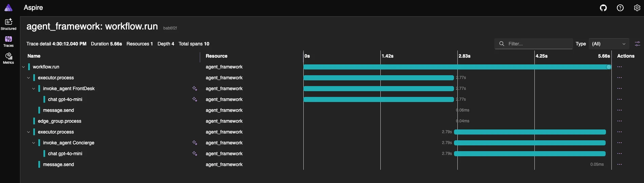Select the edge_group.process span
Screen dimensions: 644x183
tap(59, 121)
